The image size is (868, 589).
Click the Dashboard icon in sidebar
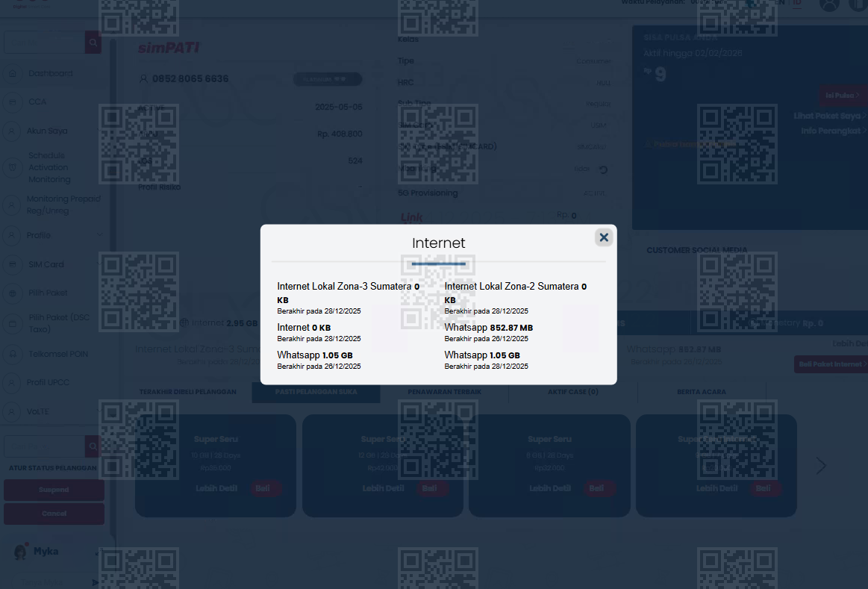[x=12, y=73]
